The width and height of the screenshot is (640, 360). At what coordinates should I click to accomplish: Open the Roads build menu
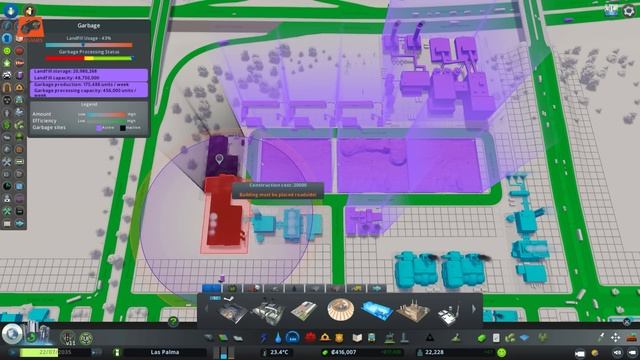point(209,338)
